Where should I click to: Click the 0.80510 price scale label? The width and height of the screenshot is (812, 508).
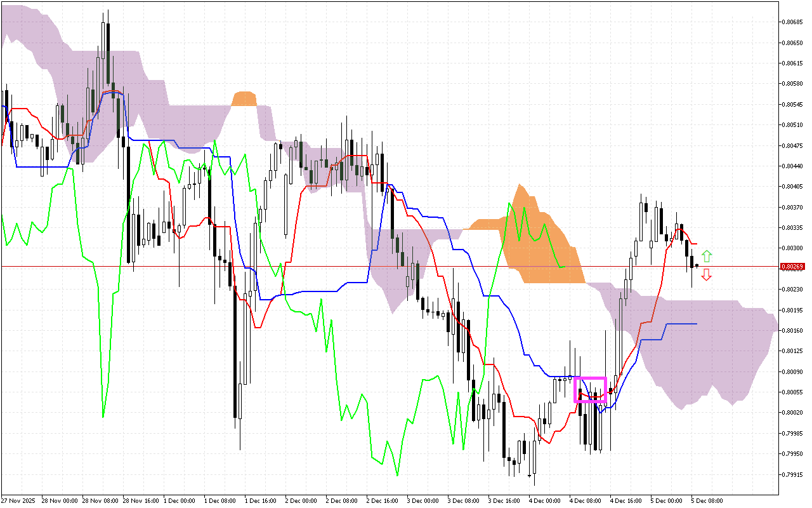(x=791, y=125)
